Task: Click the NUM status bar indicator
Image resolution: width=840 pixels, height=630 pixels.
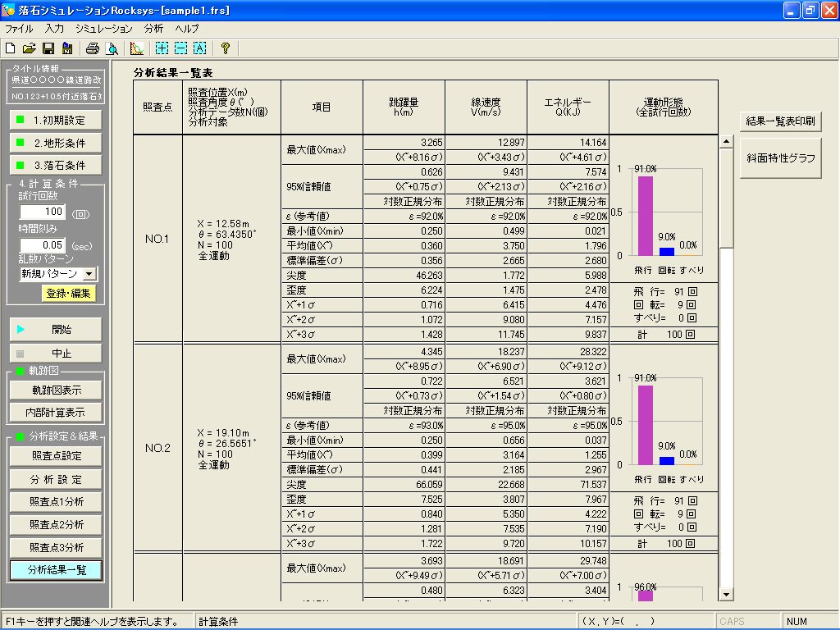Action: 797,622
